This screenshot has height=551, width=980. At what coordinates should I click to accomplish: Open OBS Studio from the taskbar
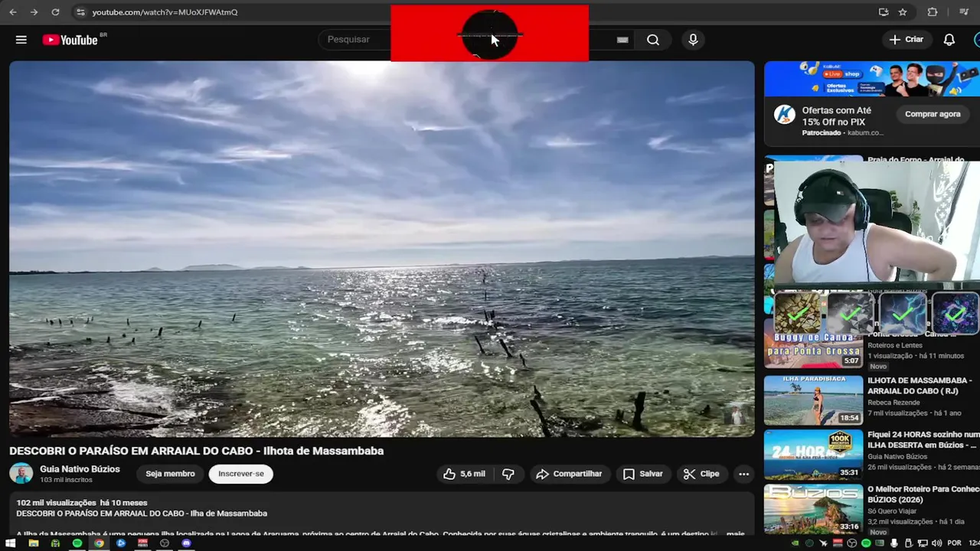[165, 543]
